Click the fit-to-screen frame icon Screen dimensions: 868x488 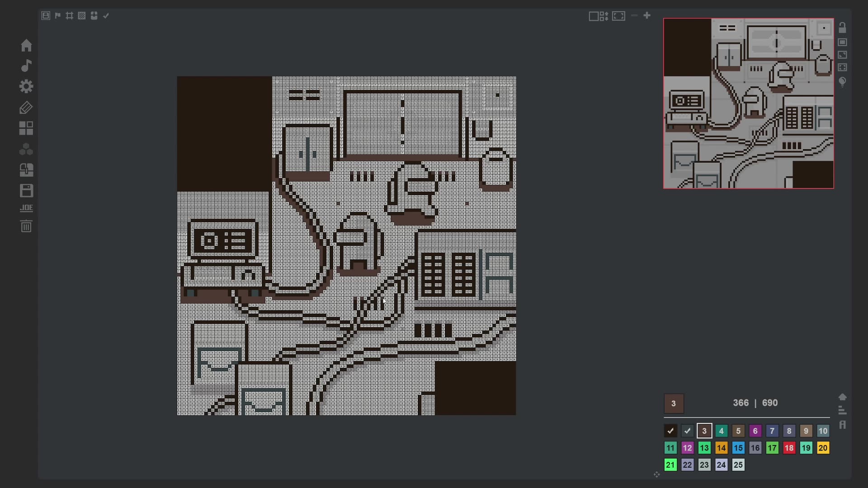point(618,16)
